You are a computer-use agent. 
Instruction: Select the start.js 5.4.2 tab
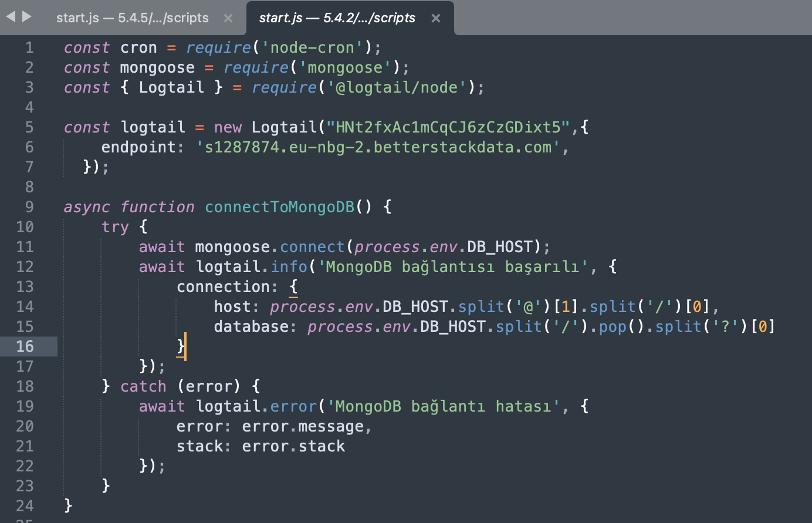pos(337,18)
